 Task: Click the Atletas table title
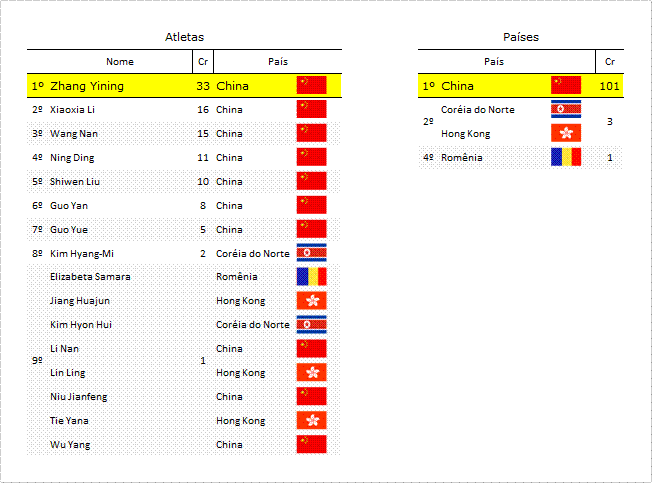click(x=184, y=37)
